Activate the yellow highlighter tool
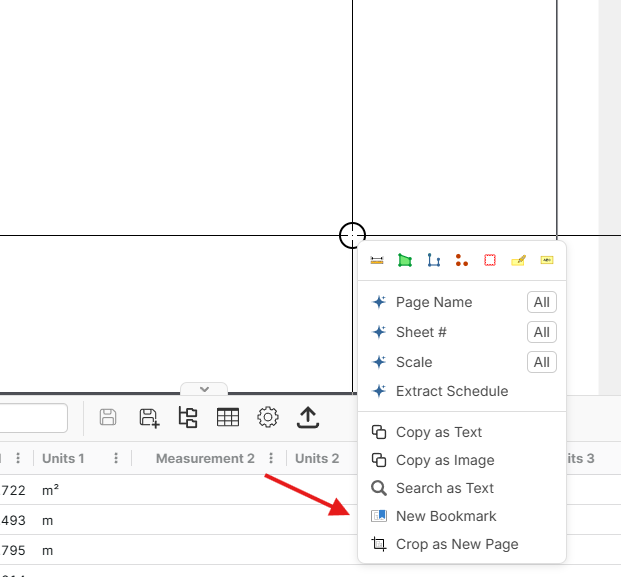 click(x=518, y=260)
